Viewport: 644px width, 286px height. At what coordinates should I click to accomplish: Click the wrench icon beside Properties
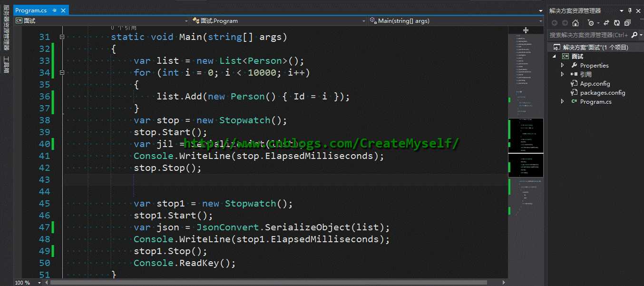(574, 65)
